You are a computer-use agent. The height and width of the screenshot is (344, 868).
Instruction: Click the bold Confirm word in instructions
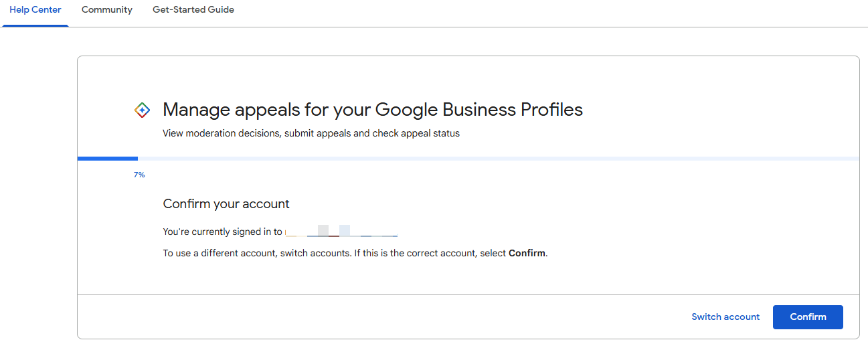(x=527, y=254)
